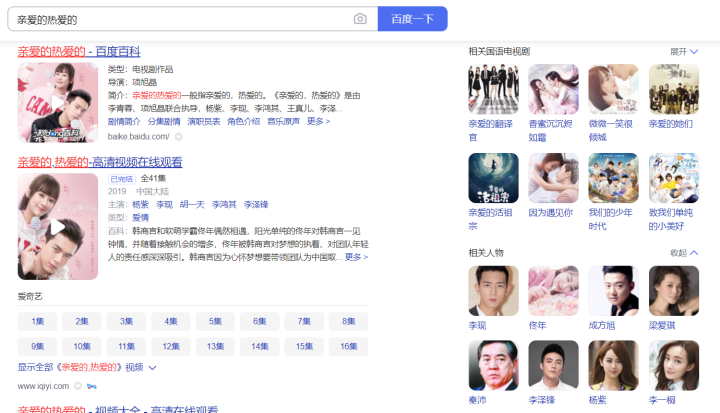
Task: Click actor name 李泽锋 in cast list
Action: (256, 204)
